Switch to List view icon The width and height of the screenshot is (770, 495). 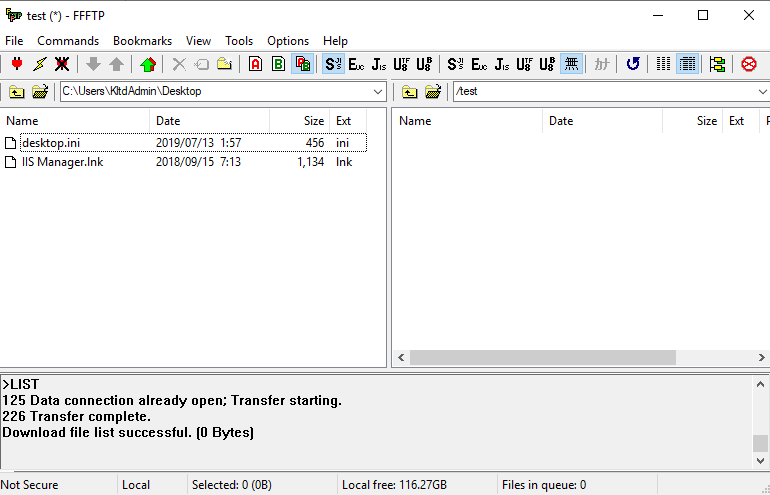click(663, 64)
